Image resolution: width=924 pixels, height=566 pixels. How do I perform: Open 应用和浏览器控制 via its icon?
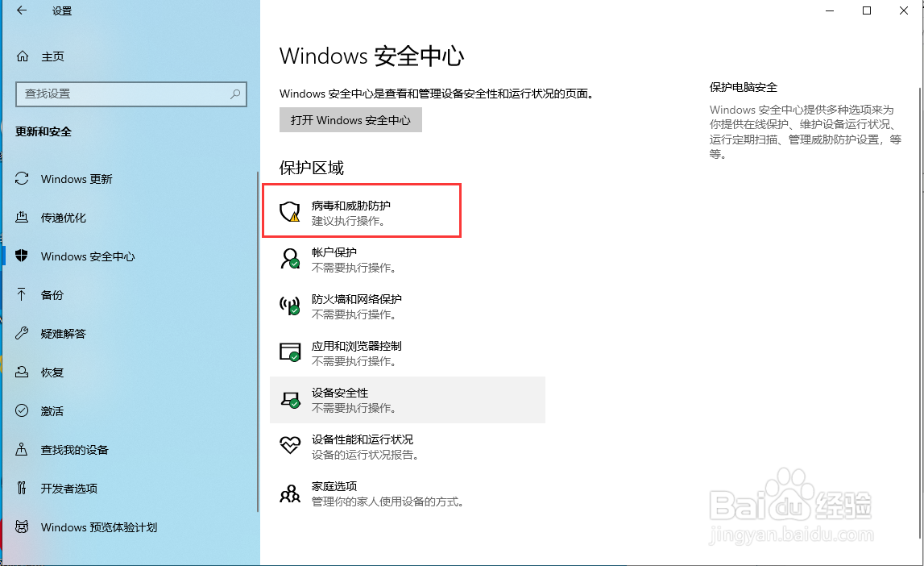tap(290, 352)
